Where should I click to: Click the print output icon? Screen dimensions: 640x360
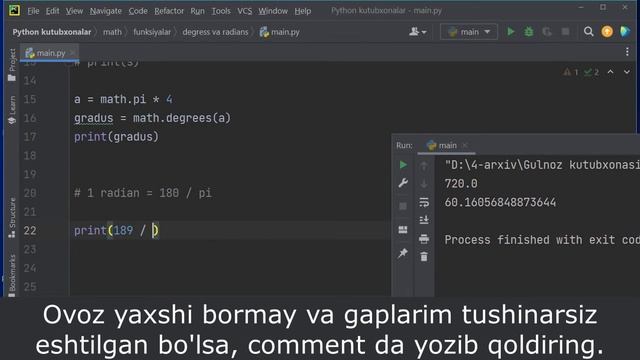click(x=424, y=238)
